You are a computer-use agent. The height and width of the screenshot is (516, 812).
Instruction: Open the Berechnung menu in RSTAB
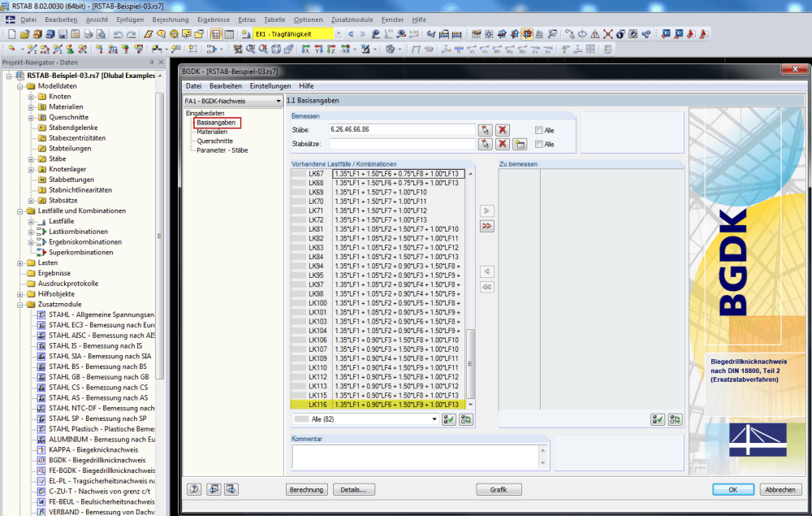click(x=171, y=20)
